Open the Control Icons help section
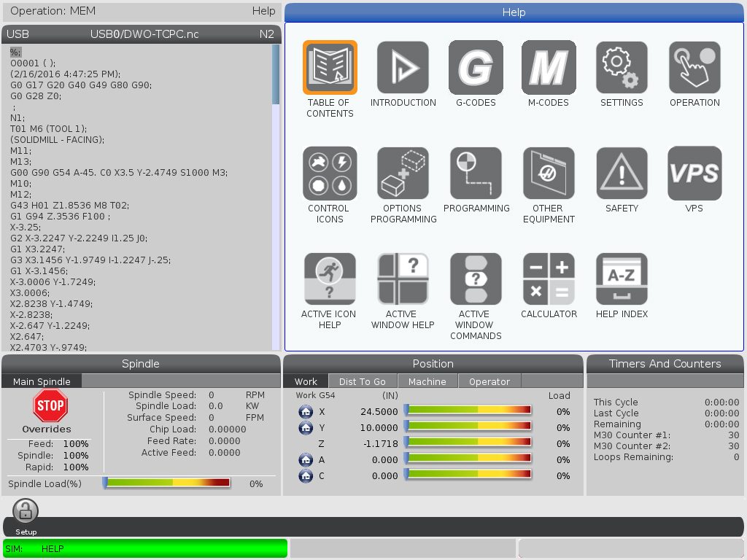Image resolution: width=747 pixels, height=560 pixels. (x=330, y=174)
